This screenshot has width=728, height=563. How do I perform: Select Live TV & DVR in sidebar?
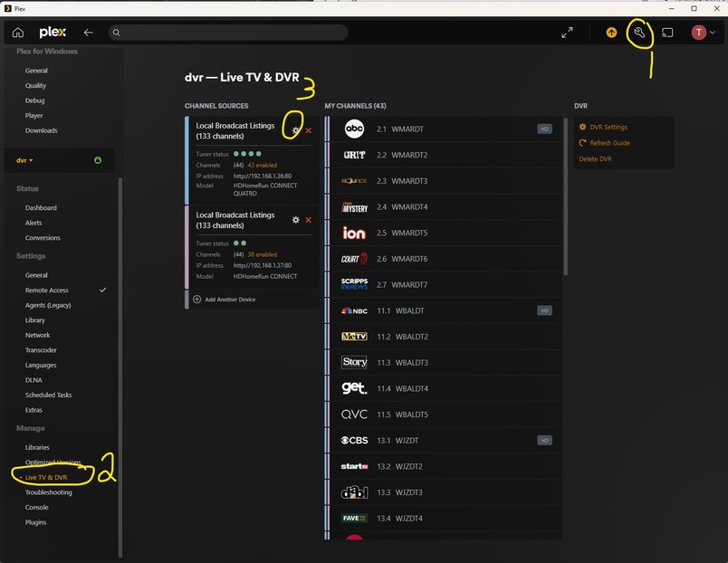46,477
